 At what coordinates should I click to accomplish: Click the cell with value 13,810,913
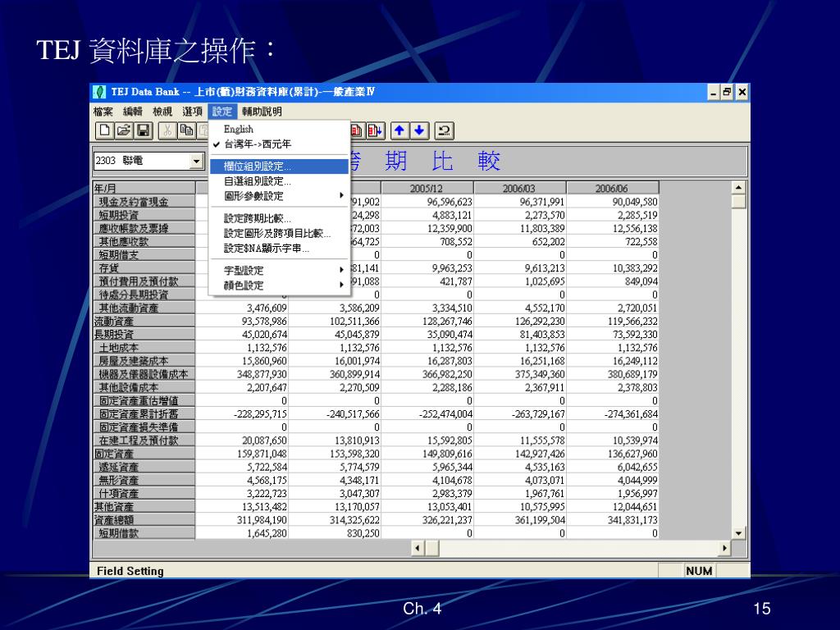coord(335,441)
